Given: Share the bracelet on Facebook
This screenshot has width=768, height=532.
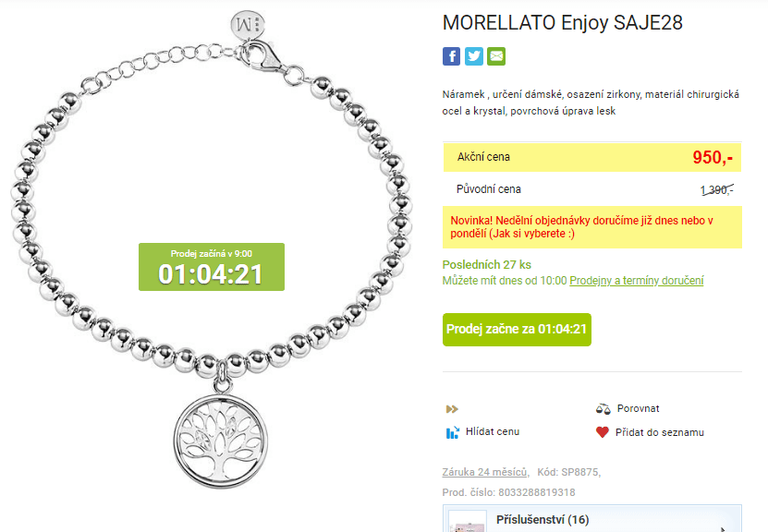Looking at the screenshot, I should [x=451, y=56].
